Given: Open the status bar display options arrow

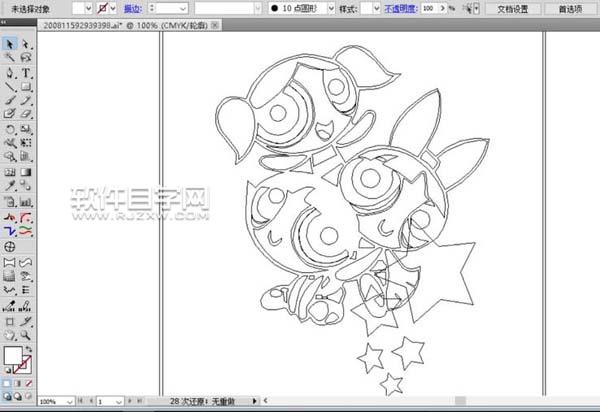Looking at the screenshot, I should 254,401.
